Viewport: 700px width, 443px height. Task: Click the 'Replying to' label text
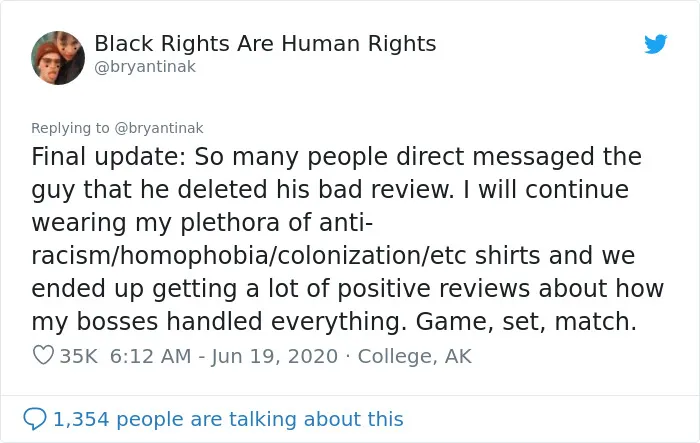point(70,128)
